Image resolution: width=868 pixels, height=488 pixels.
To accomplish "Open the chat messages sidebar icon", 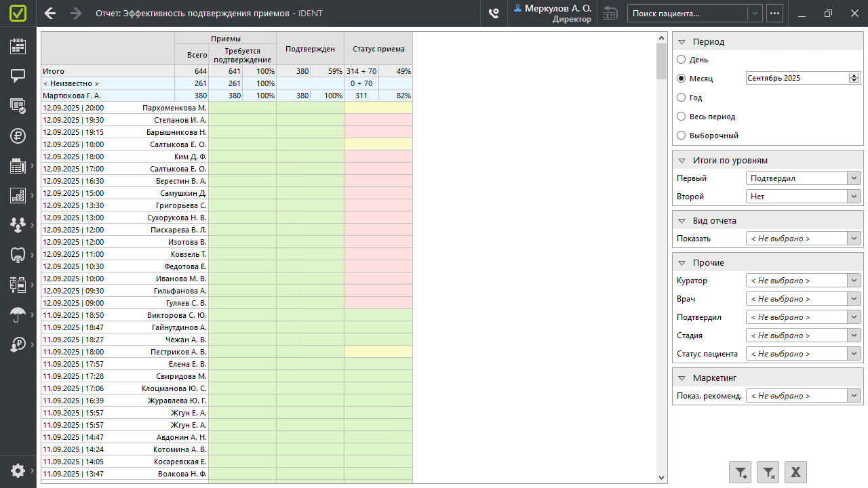I will tap(18, 75).
